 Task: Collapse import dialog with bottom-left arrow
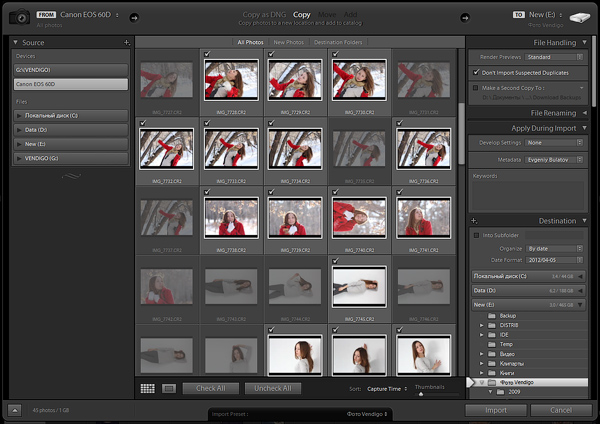[15, 410]
